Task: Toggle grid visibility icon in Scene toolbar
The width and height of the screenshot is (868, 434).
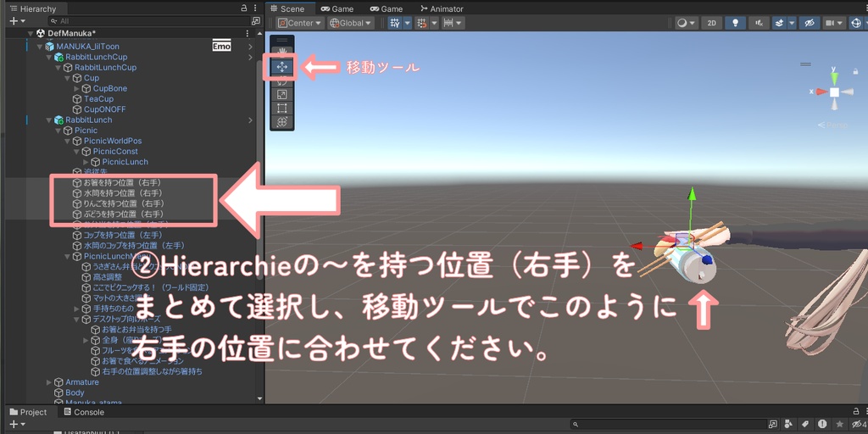Action: point(395,23)
